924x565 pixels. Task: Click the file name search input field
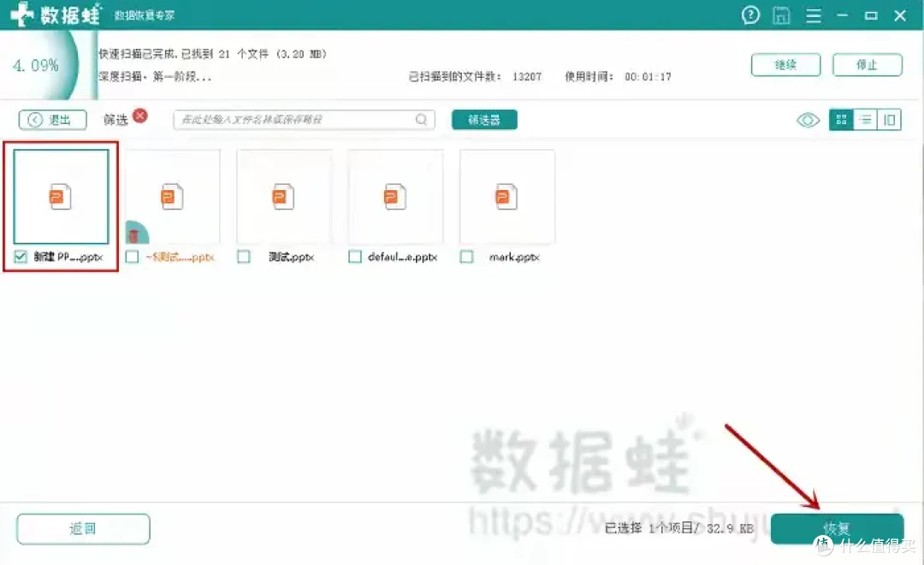[x=304, y=120]
